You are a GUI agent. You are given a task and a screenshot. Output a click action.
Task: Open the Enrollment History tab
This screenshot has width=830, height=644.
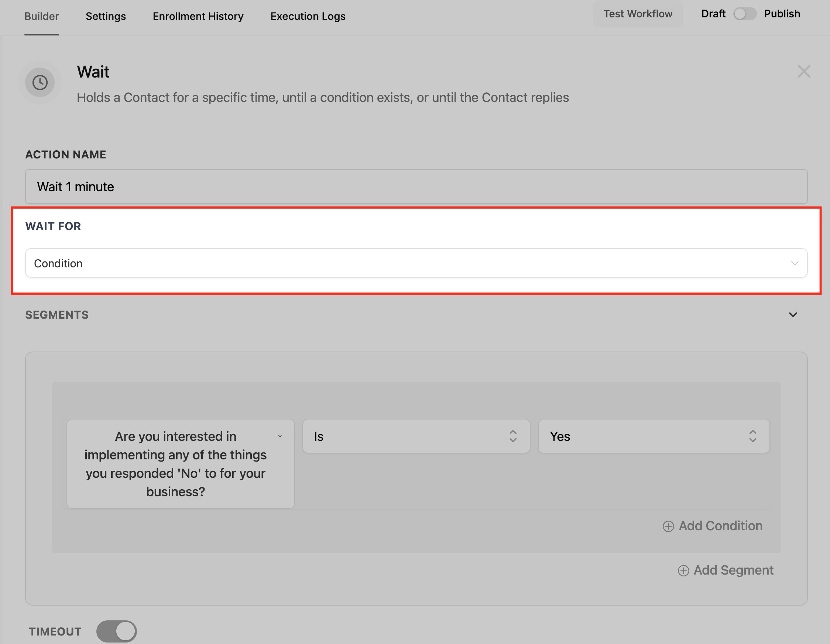(198, 16)
